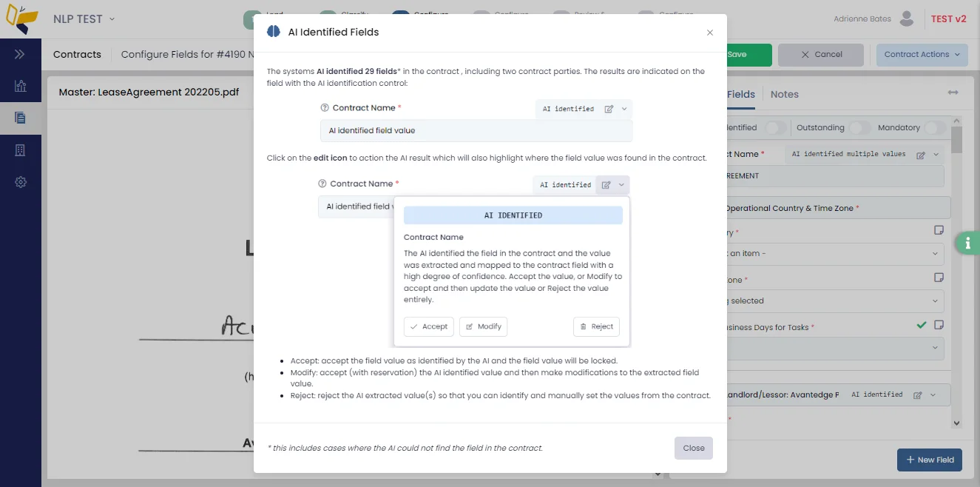980x487 pixels.
Task: Open the settings gear in the sidebar
Action: tap(20, 182)
